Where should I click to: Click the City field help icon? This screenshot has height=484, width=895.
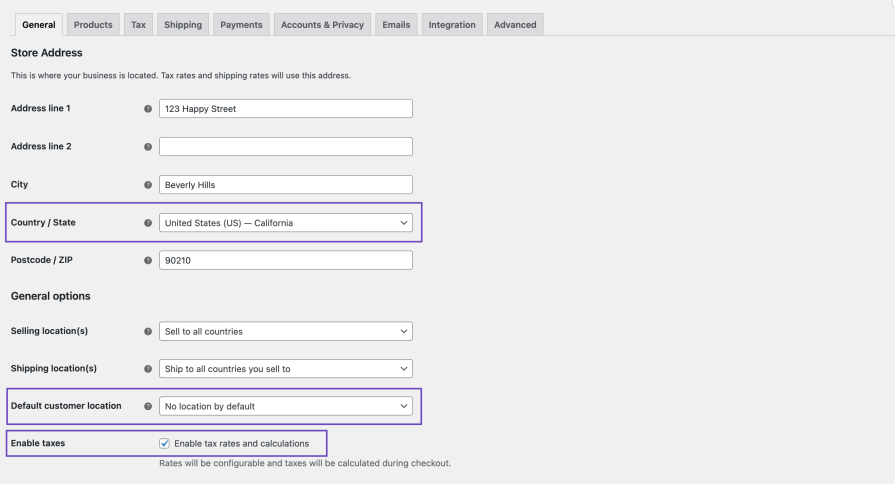click(148, 185)
